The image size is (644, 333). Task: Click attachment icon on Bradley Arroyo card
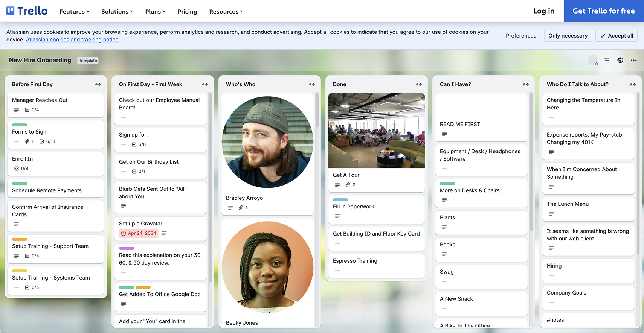click(241, 208)
